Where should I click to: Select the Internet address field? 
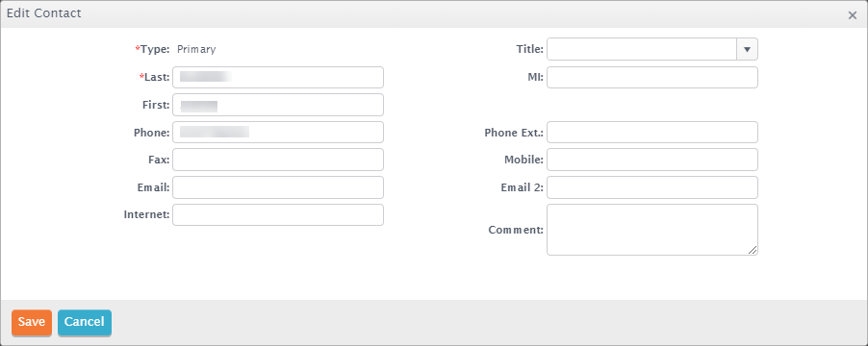278,215
